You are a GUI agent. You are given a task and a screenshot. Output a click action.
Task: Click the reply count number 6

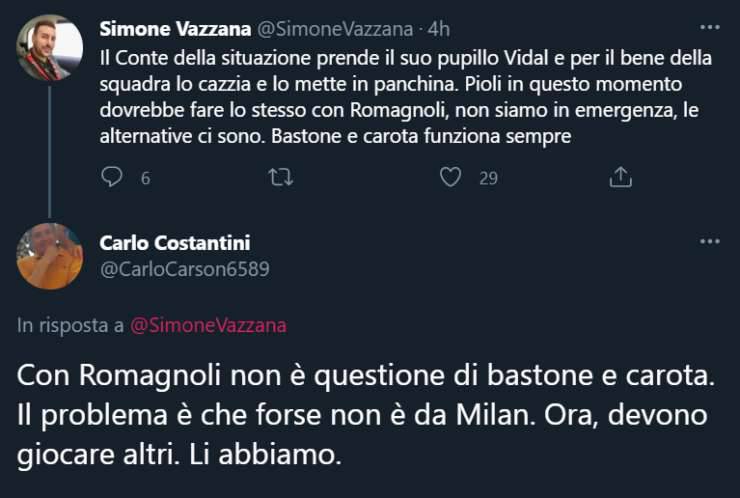click(145, 178)
